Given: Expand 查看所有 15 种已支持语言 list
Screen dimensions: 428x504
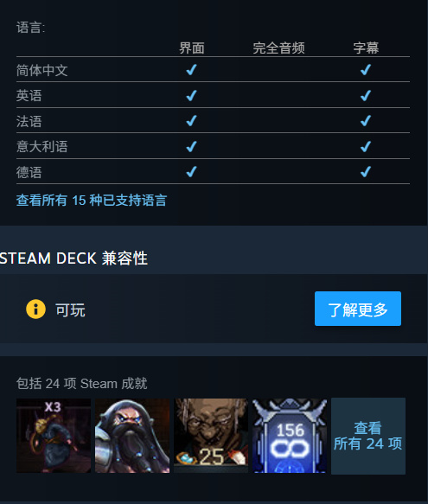Looking at the screenshot, I should pos(92,201).
